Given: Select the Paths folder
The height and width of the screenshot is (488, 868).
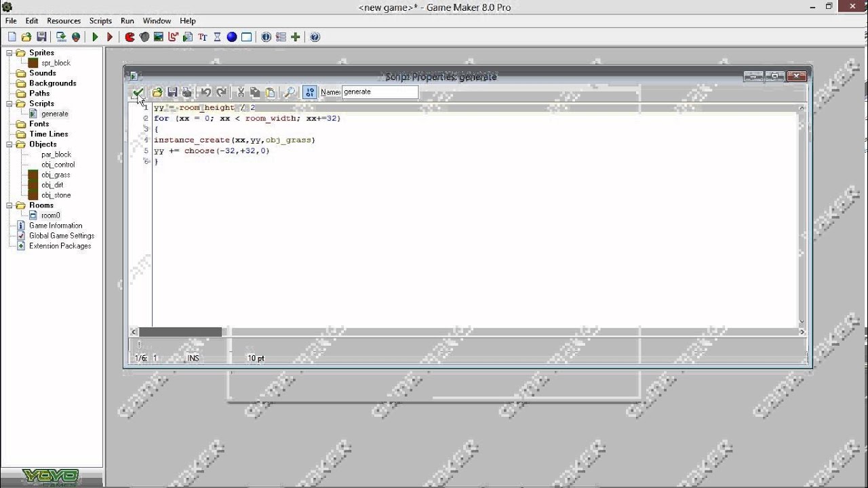Looking at the screenshot, I should tap(39, 94).
